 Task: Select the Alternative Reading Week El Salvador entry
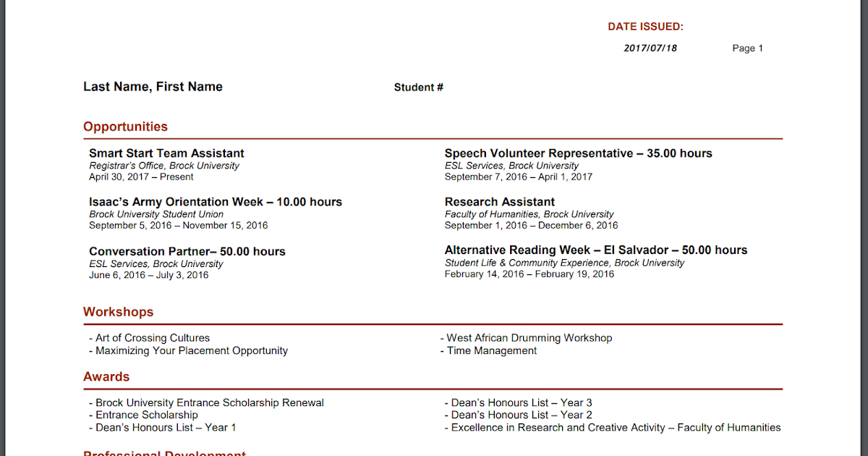tap(596, 250)
